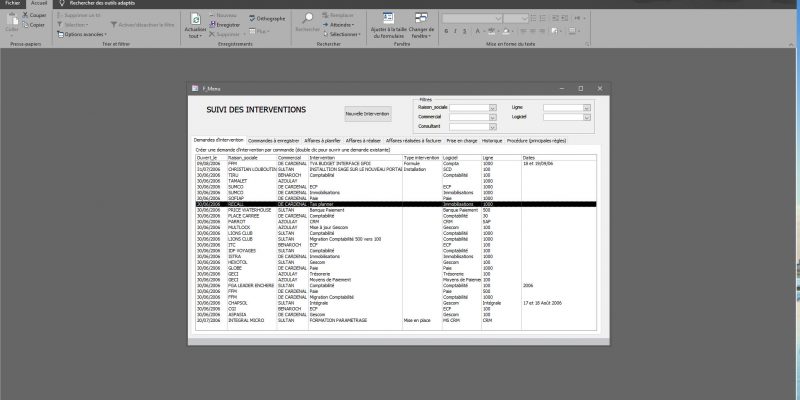Click the Activer/désactiver le filtre funnel
800x400 pixels.
[x=114, y=24]
